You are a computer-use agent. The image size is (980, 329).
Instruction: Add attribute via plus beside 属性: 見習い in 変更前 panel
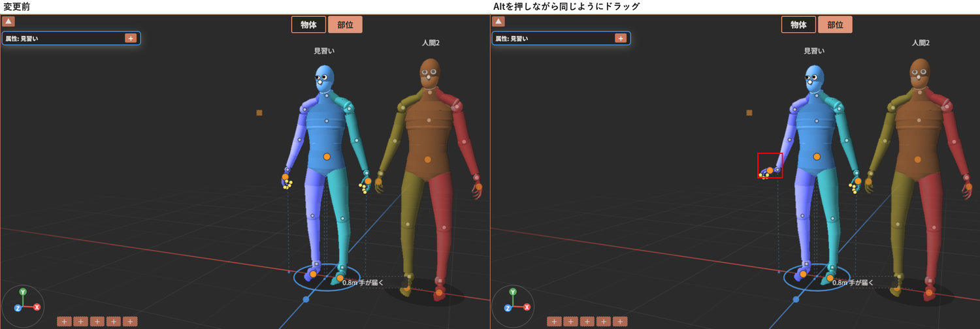point(131,39)
